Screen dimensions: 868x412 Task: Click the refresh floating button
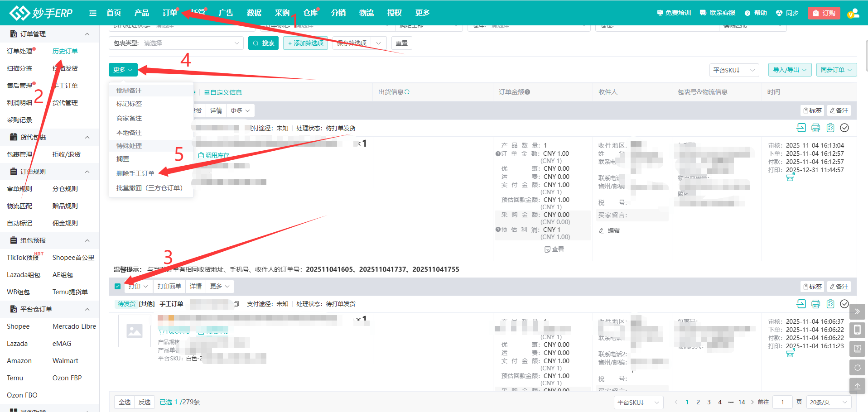tap(857, 367)
